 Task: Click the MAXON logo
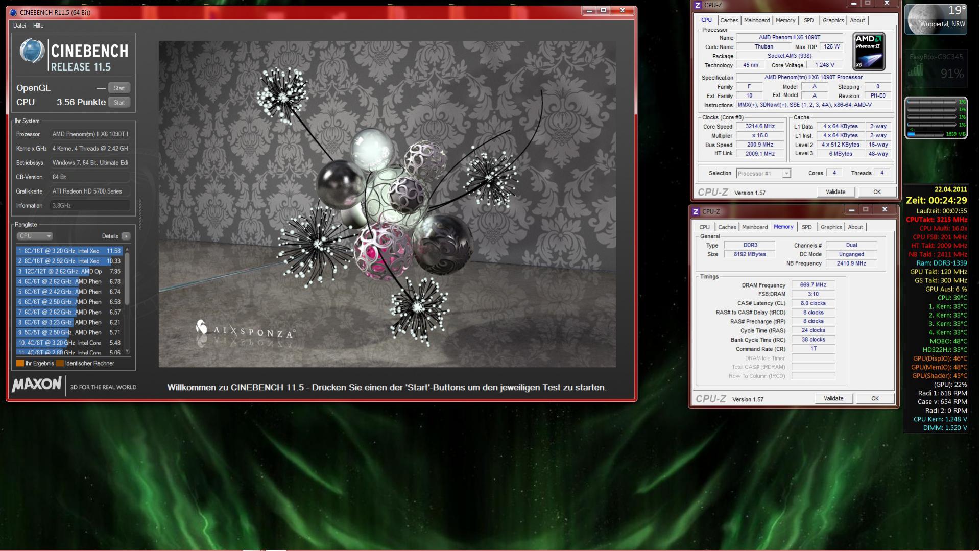(x=37, y=385)
